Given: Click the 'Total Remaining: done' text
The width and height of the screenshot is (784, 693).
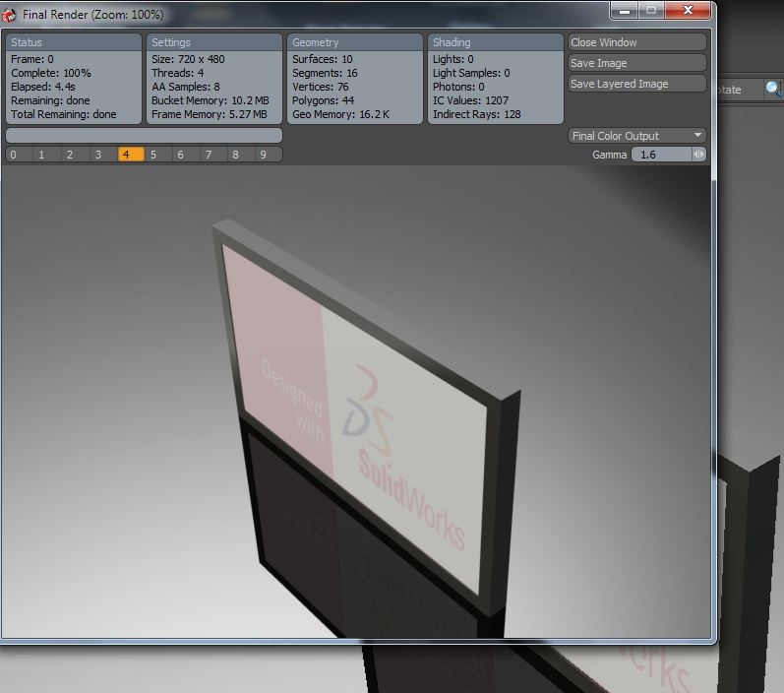Looking at the screenshot, I should [64, 114].
